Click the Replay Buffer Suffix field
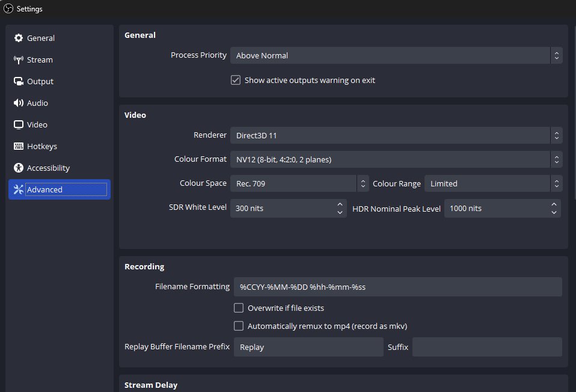Image resolution: width=576 pixels, height=392 pixels. (x=487, y=347)
